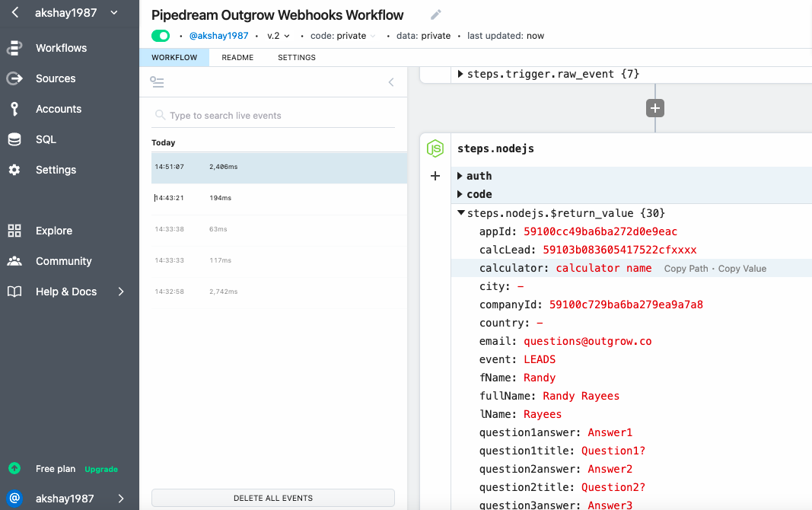Viewport: 812px width, 510px height.
Task: Click the SQL database icon
Action: click(x=14, y=139)
